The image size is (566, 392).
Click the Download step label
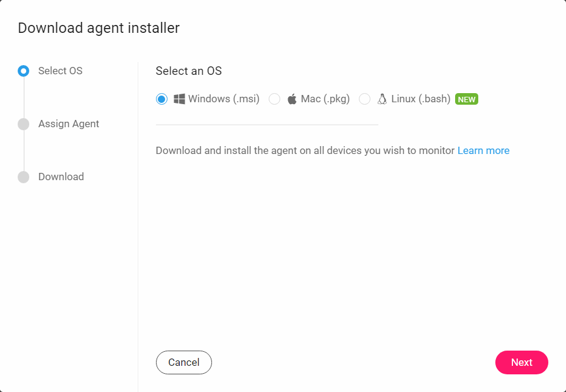point(60,177)
